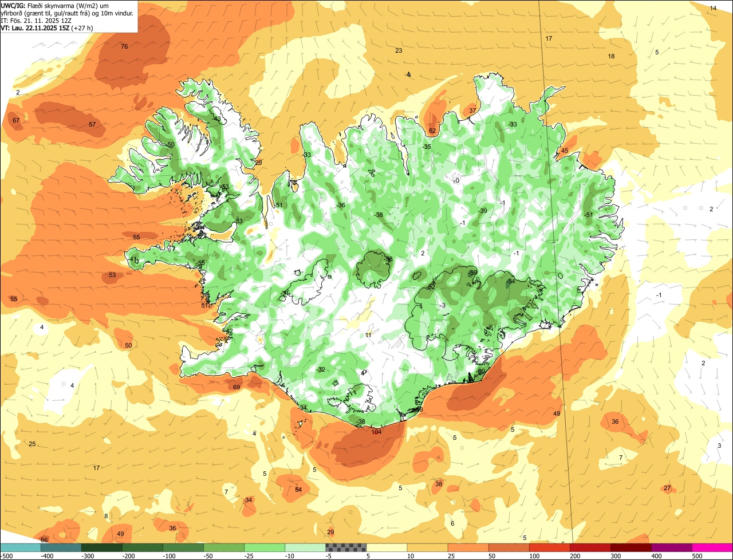Click the value -51 in the eastern fjords

point(589,215)
